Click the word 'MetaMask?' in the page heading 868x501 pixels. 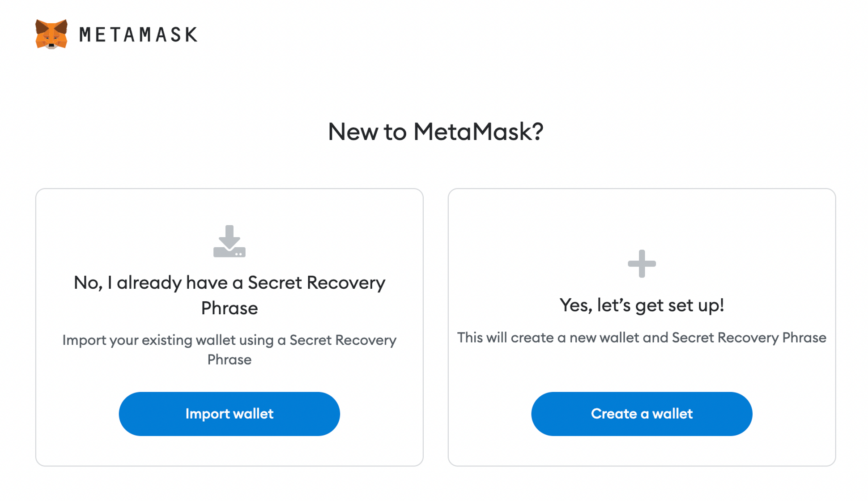coord(478,132)
